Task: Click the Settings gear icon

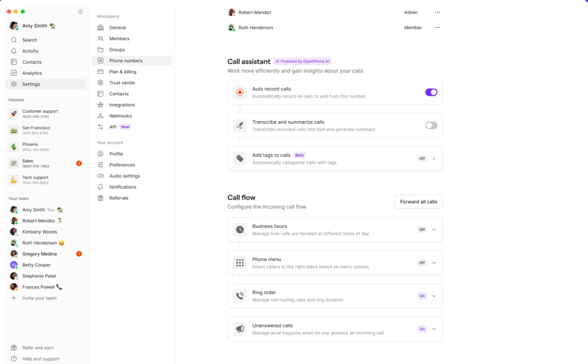Action: click(x=14, y=84)
